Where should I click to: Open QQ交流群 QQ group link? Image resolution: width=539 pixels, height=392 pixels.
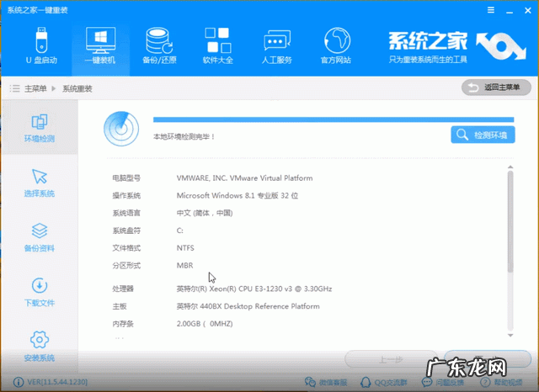click(x=384, y=382)
